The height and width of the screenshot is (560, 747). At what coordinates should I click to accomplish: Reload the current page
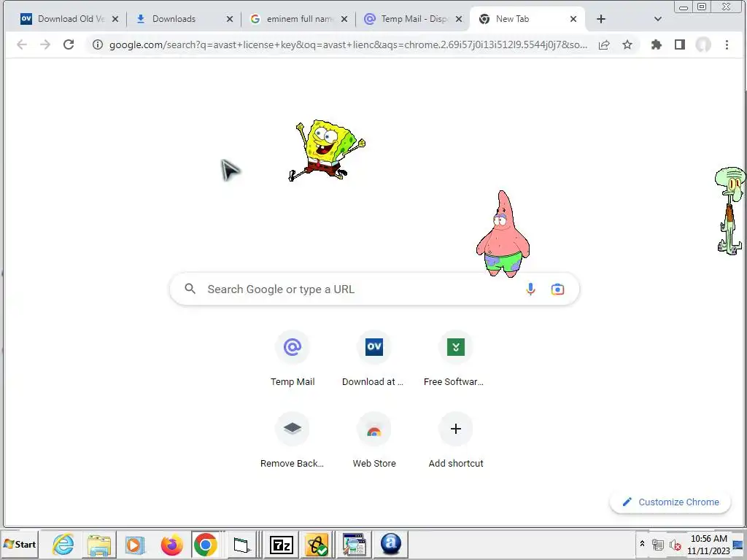point(69,44)
